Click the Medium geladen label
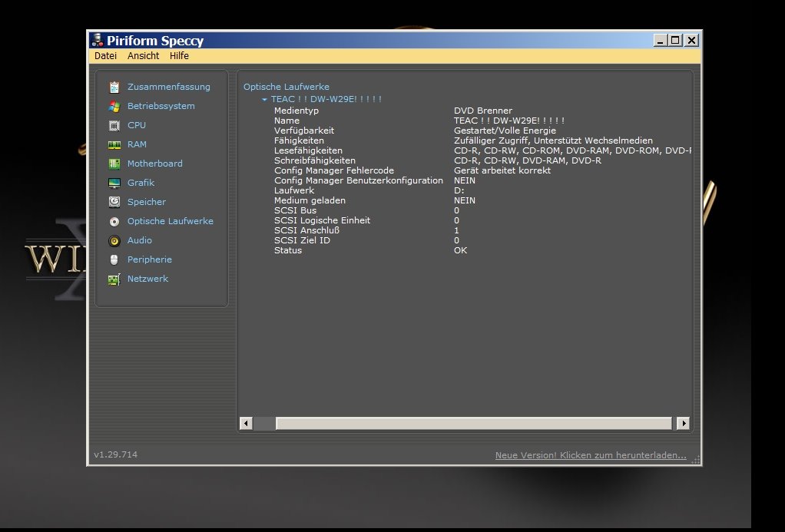 tap(310, 200)
